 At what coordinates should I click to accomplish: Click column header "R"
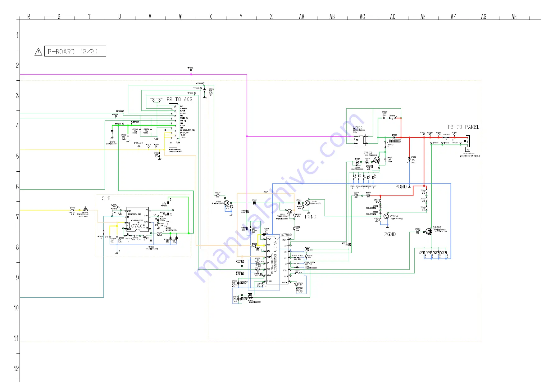(x=29, y=16)
